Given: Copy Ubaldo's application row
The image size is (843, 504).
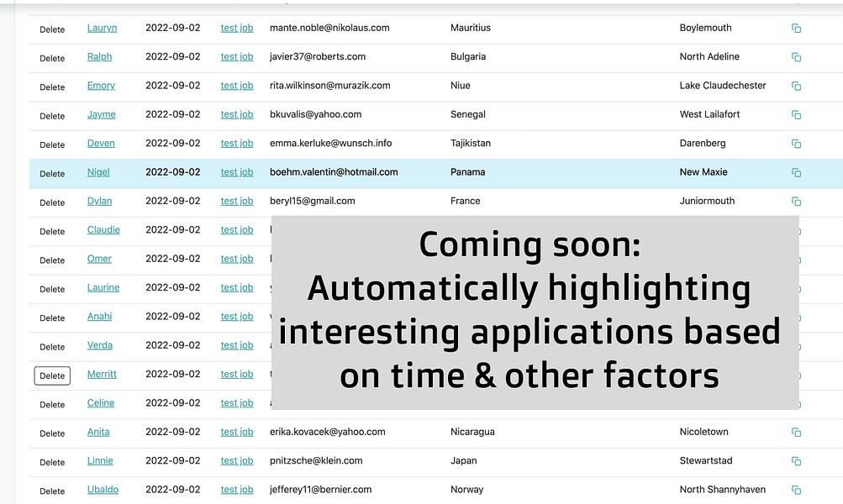Looking at the screenshot, I should (x=796, y=490).
